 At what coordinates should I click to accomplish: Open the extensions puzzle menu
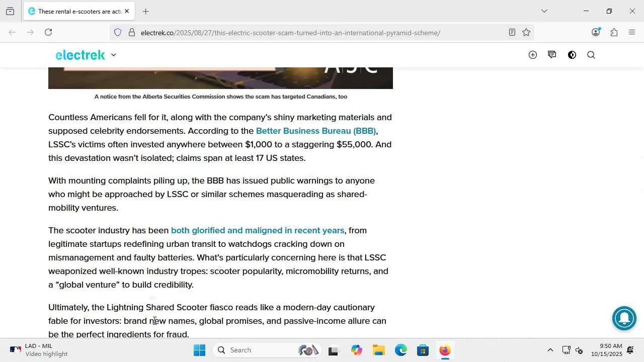tap(614, 32)
